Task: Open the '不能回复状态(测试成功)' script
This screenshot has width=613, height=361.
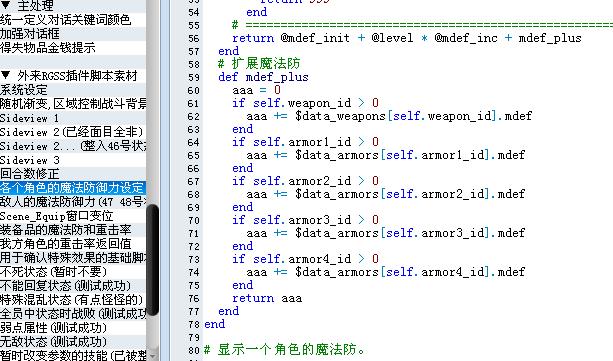Action: pos(73,286)
